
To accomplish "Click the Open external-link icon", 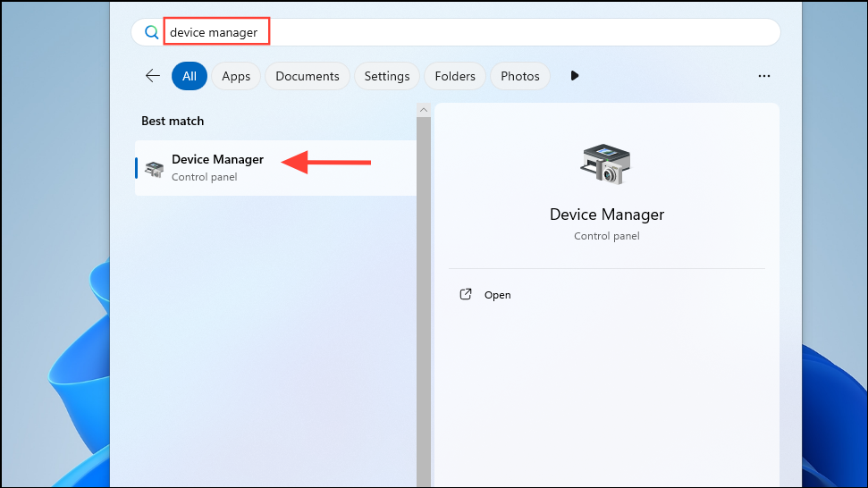I will (466, 294).
